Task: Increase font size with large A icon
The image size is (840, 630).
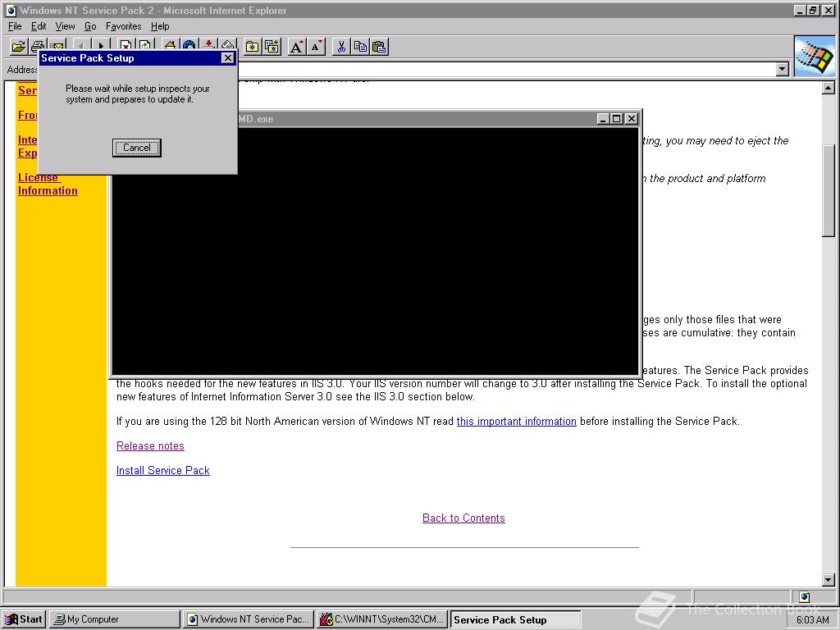Action: 296,47
